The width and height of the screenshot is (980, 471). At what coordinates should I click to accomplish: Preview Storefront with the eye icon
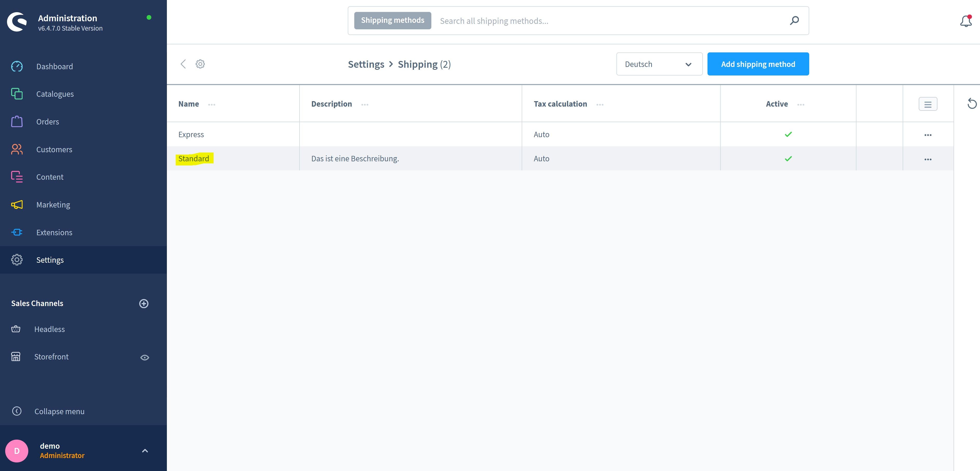click(x=145, y=357)
